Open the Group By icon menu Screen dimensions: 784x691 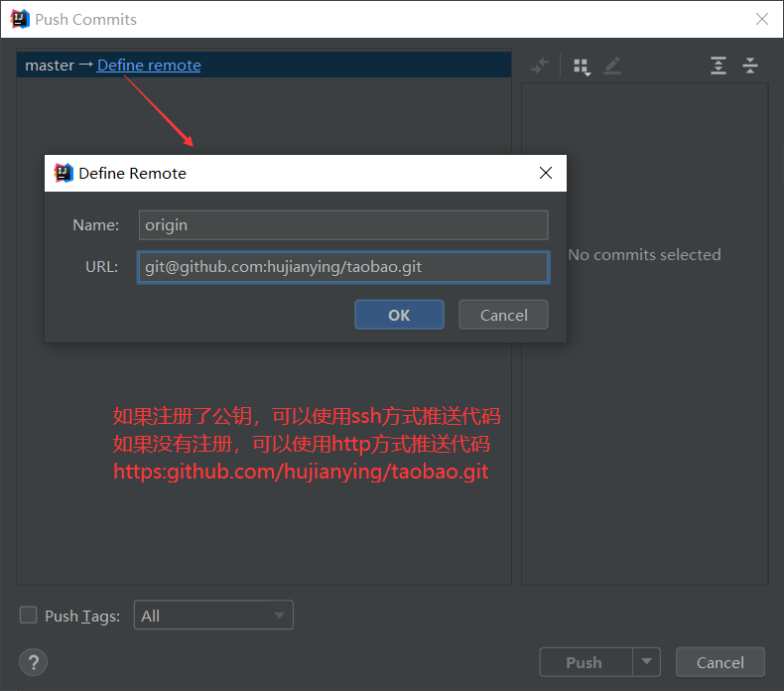[582, 67]
